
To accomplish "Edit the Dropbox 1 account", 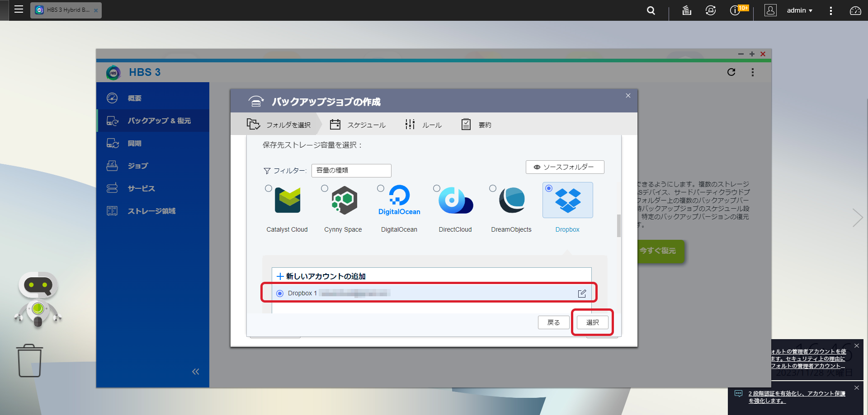I will (x=582, y=294).
